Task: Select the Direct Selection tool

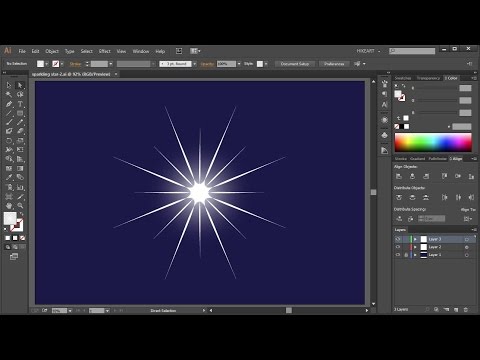Action: pos(20,85)
